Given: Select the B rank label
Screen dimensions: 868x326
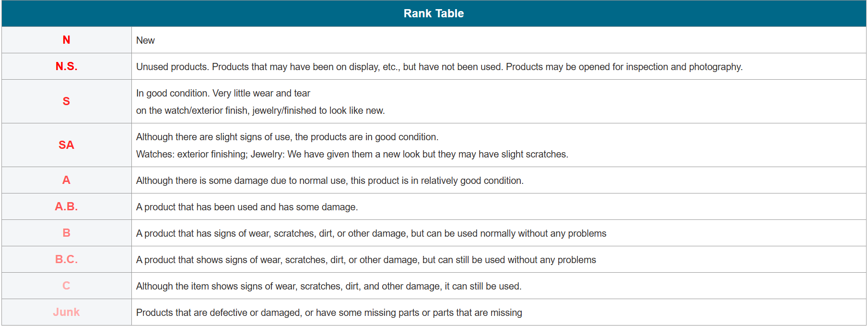Looking at the screenshot, I should pyautogui.click(x=66, y=233).
